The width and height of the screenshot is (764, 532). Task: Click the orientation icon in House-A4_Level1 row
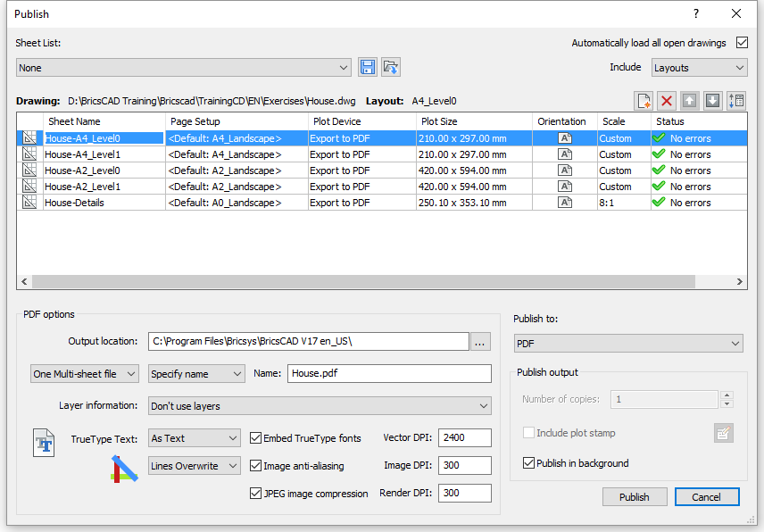click(565, 154)
